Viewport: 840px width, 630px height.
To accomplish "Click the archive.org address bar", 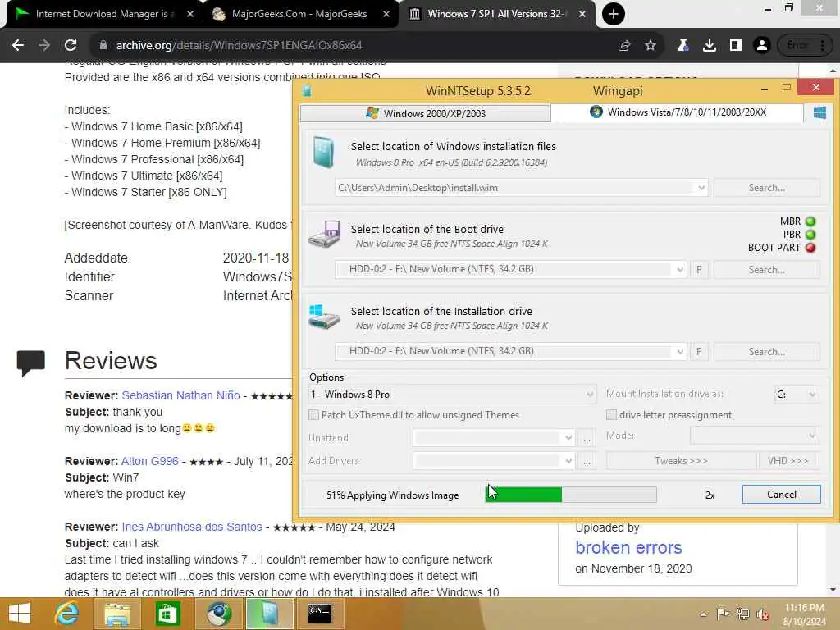I will click(x=354, y=46).
